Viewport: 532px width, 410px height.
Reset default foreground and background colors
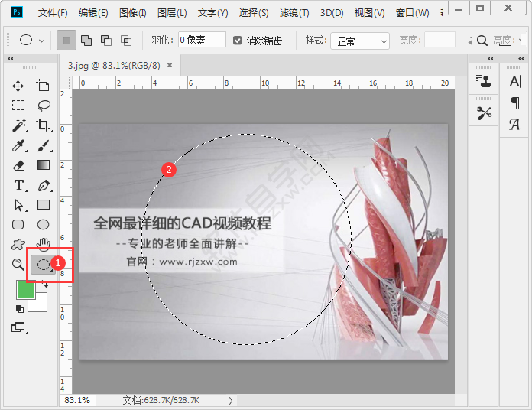tap(20, 308)
